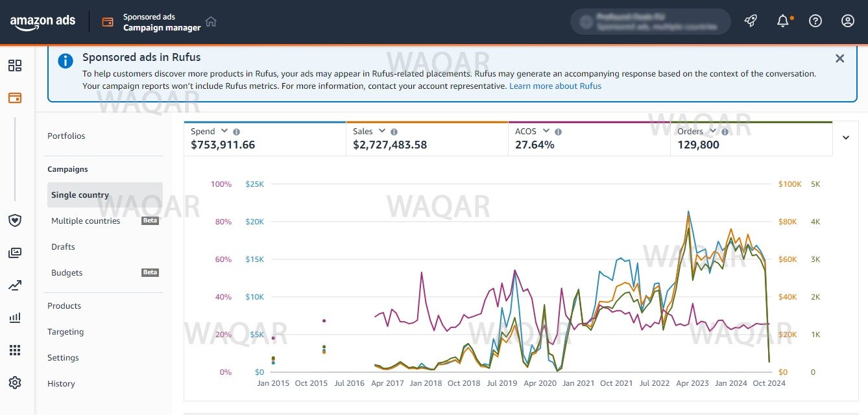This screenshot has width=868, height=415.
Task: Open the Budgets menu item
Action: pos(67,273)
